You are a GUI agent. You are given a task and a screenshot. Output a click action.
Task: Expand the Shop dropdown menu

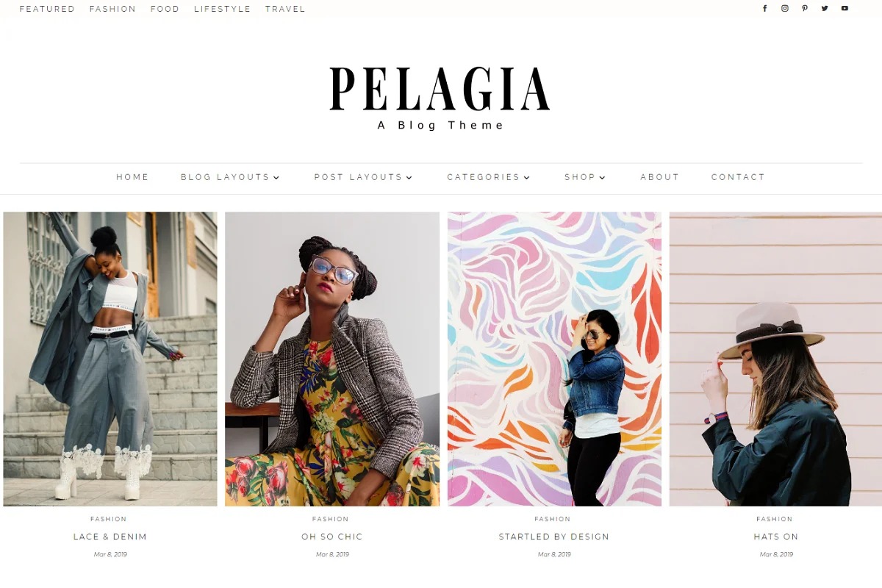tap(585, 177)
